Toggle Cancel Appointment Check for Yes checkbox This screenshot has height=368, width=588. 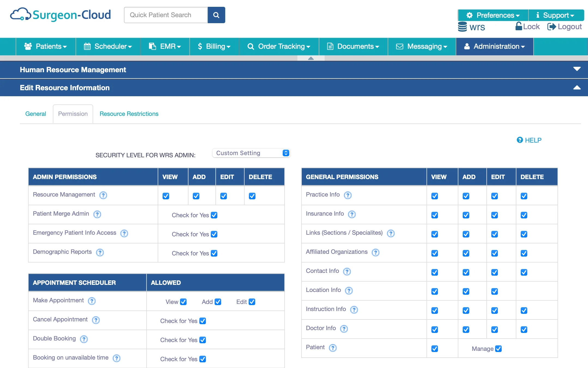click(203, 321)
